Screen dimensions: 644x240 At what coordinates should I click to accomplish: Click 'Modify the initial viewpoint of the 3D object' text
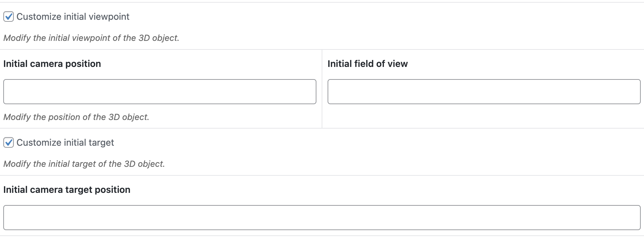coord(91,38)
